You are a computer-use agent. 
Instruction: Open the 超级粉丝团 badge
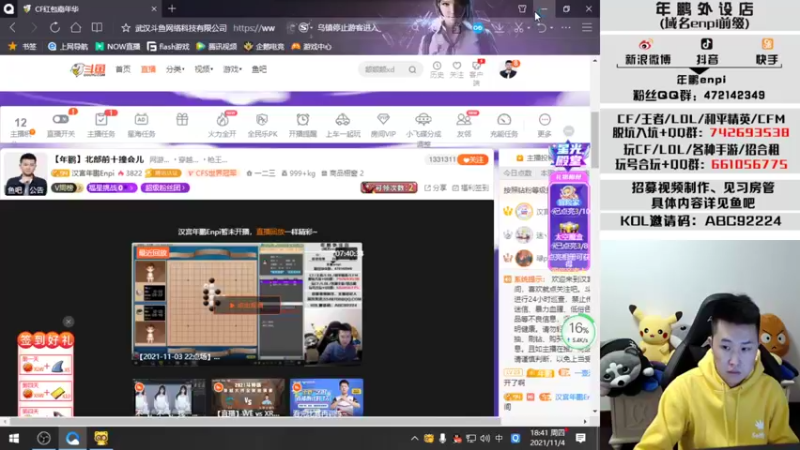coord(165,188)
